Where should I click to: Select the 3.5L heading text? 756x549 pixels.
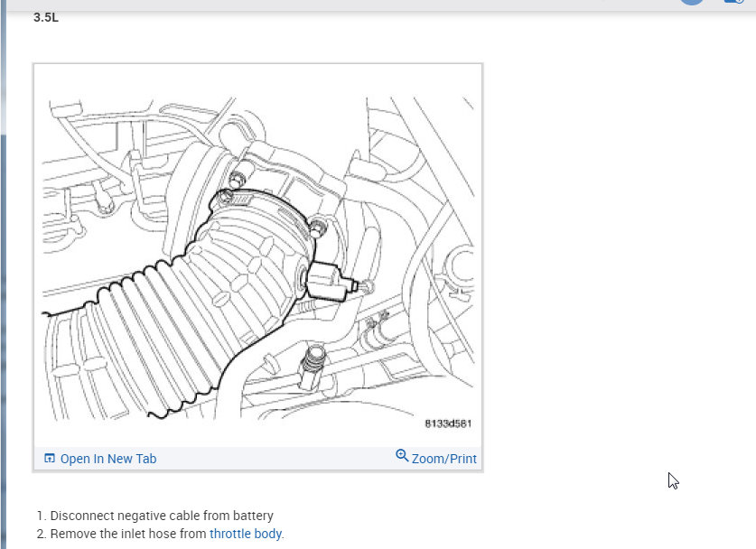46,18
